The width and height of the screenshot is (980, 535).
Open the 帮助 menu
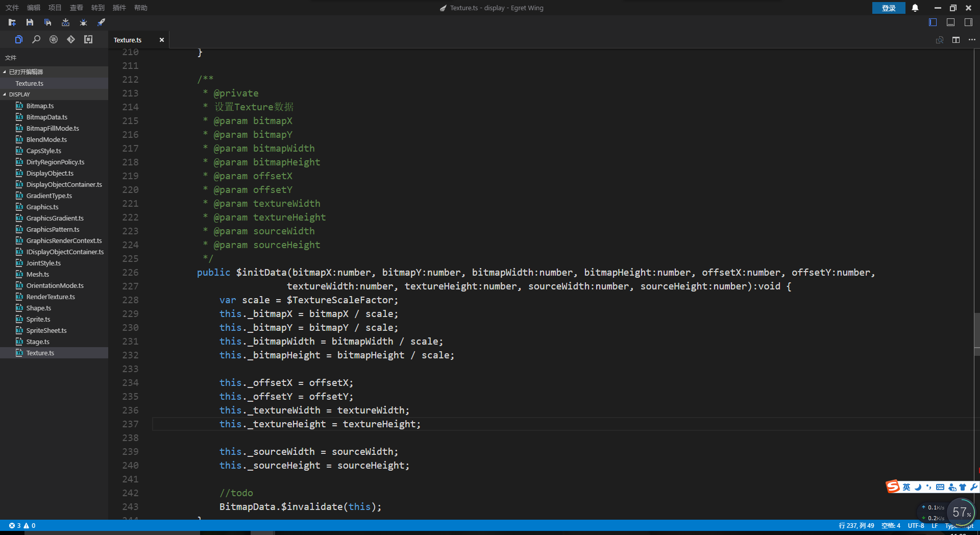141,8
